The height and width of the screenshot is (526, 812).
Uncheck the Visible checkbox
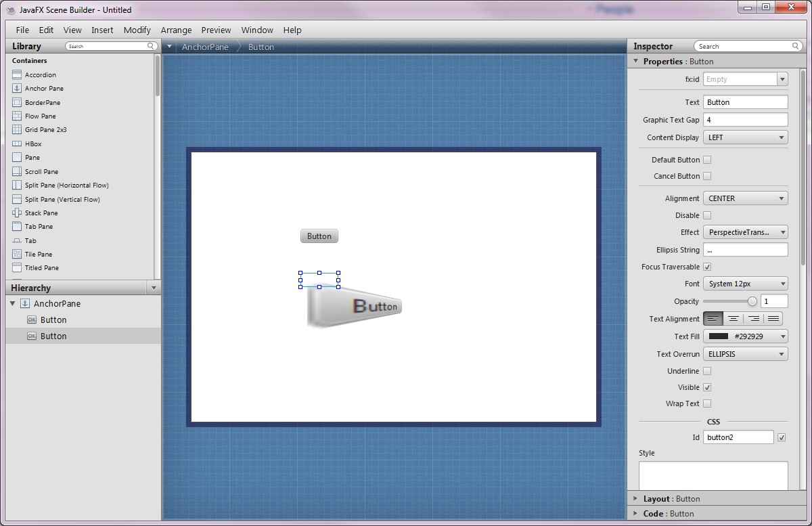point(707,387)
